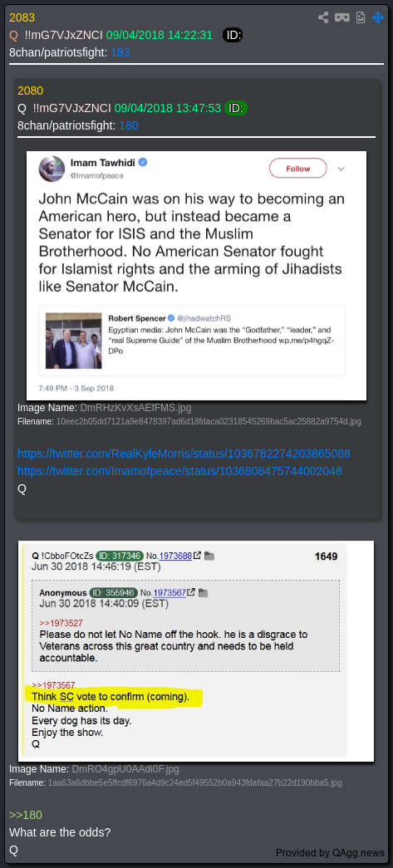Screen dimensions: 393x868
Task: Click the blue move arrows icon
Action: pos(378,17)
